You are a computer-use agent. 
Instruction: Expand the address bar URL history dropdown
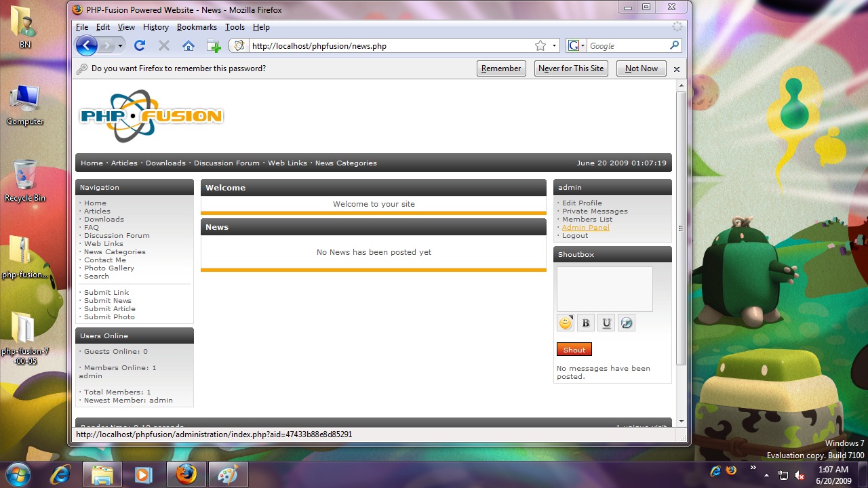554,46
